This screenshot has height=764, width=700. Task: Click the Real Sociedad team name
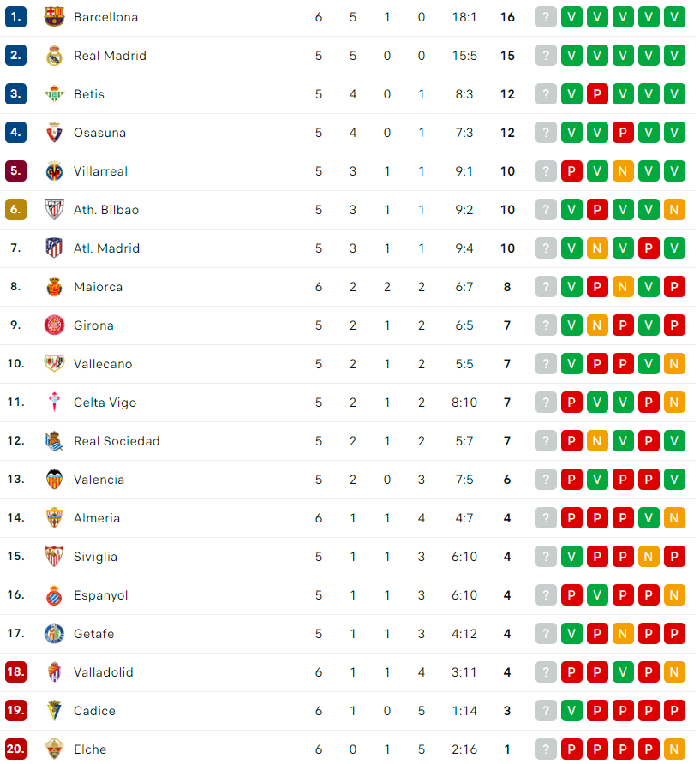[x=117, y=441]
